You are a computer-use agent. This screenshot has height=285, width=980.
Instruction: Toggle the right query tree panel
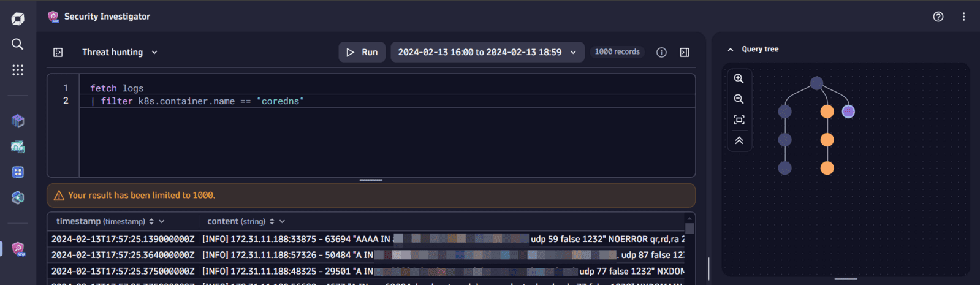685,52
